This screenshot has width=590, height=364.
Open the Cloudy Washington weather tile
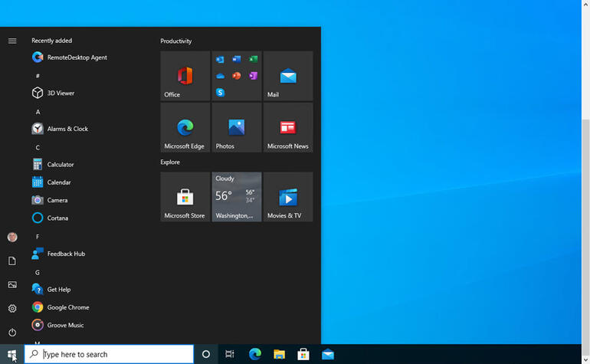tap(237, 197)
